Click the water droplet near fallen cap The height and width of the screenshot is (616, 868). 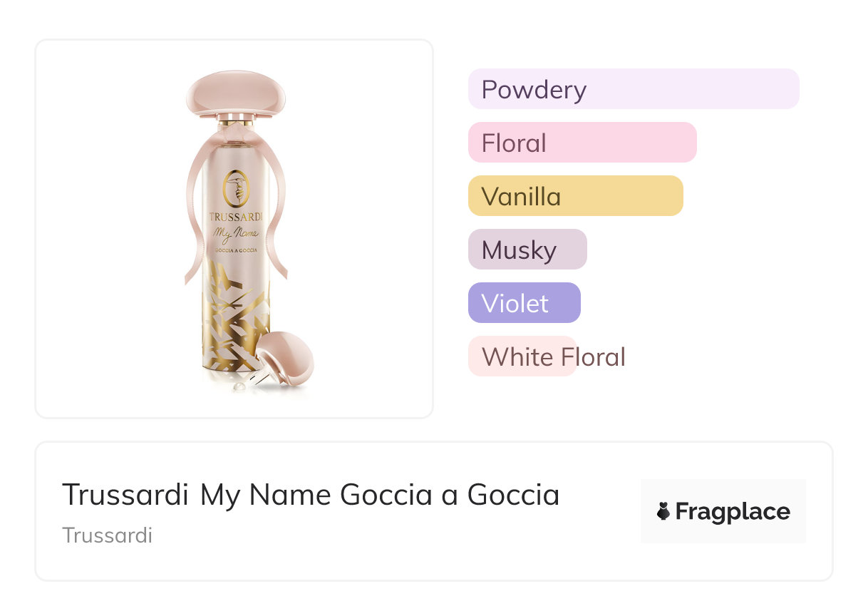click(x=237, y=386)
